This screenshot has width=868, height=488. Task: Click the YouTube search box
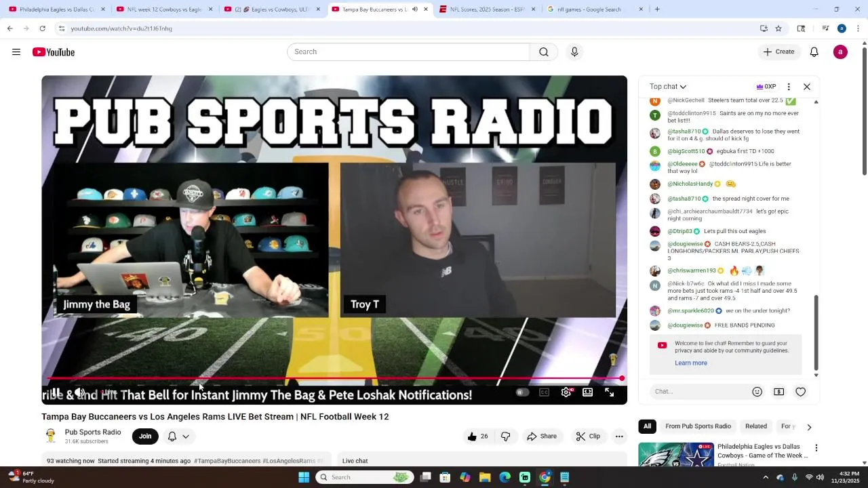pos(408,52)
